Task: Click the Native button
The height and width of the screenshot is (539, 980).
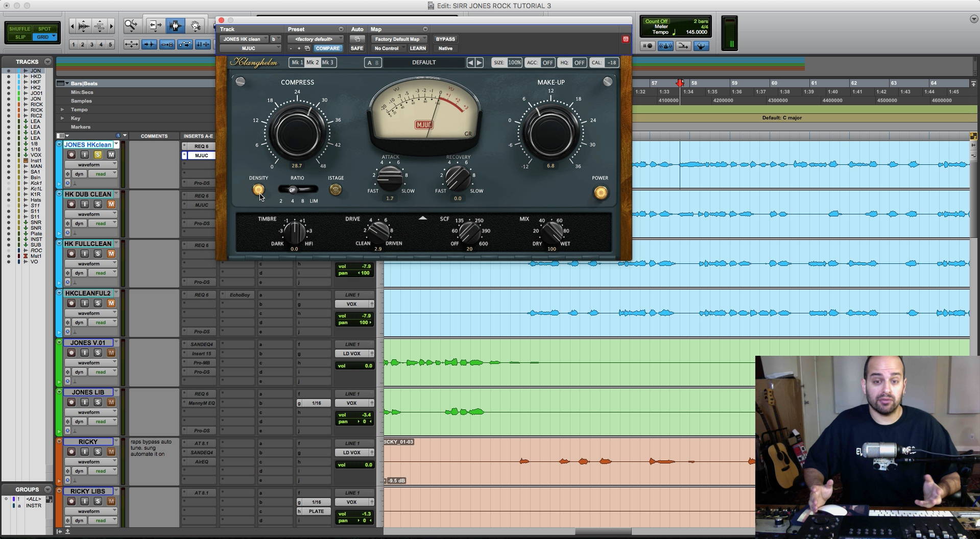Action: pos(445,48)
